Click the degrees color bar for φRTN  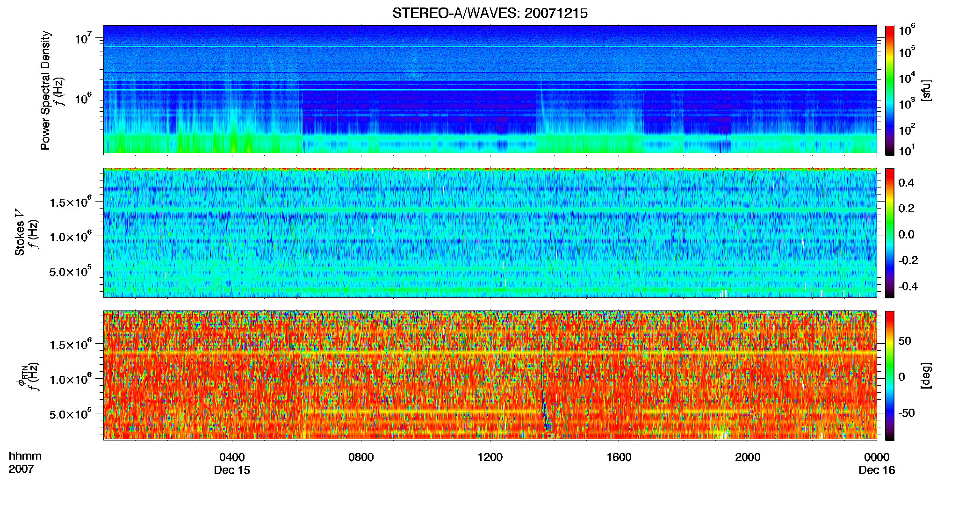point(890,376)
